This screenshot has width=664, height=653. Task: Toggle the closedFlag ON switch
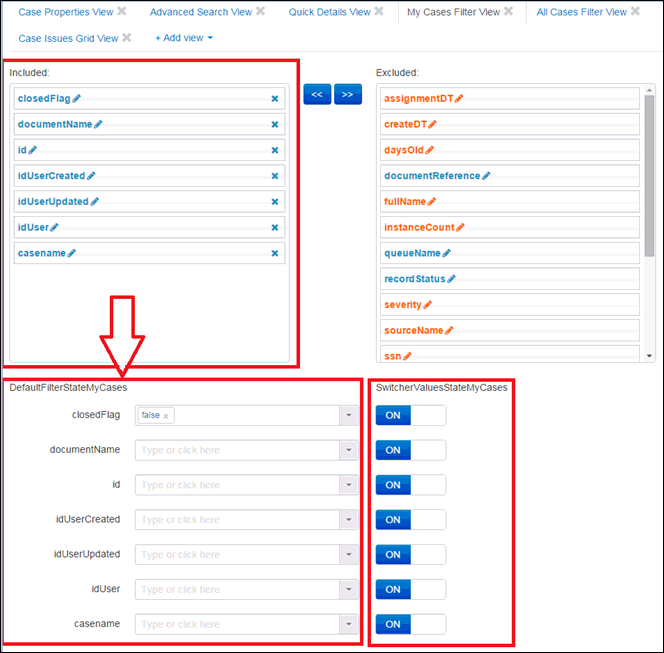pos(410,415)
